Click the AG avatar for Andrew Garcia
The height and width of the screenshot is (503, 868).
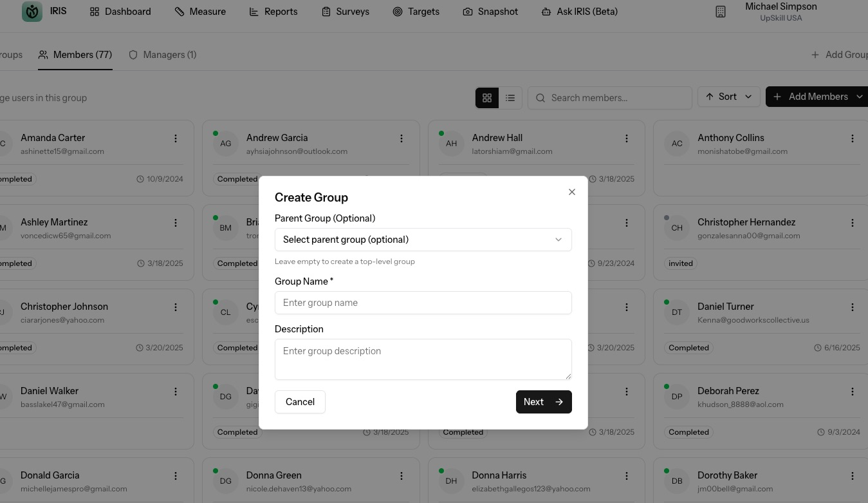[x=226, y=144]
